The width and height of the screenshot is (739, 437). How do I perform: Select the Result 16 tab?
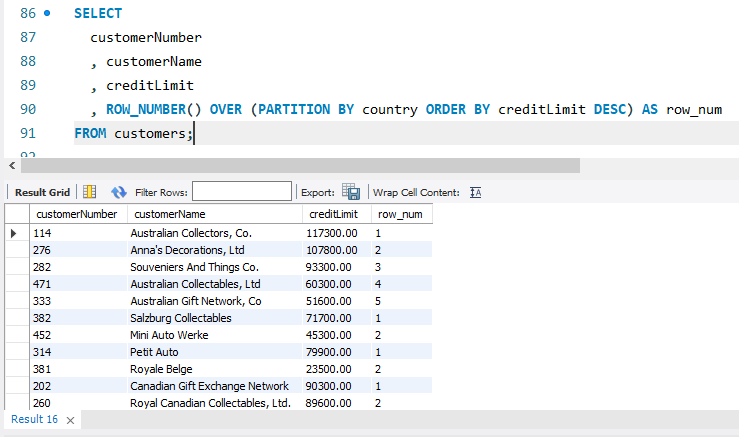pos(34,419)
